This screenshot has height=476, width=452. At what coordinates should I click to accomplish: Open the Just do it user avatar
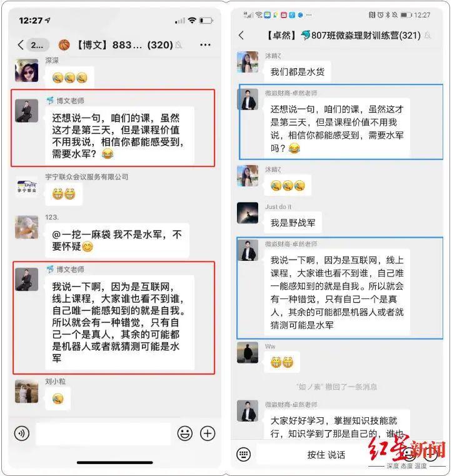tap(248, 213)
